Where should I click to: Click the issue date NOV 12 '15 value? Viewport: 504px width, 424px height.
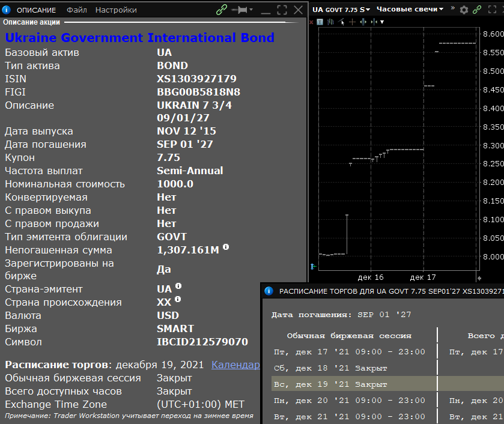click(x=186, y=131)
